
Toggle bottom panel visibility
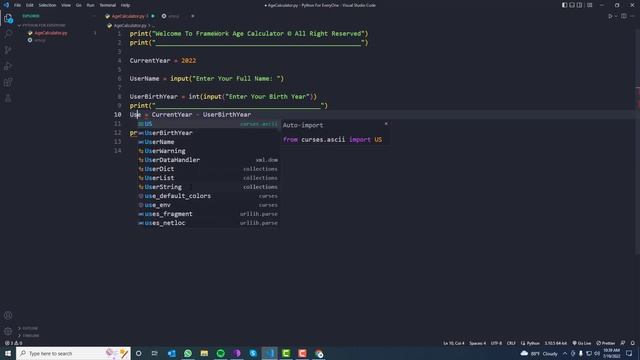tap(572, 5)
